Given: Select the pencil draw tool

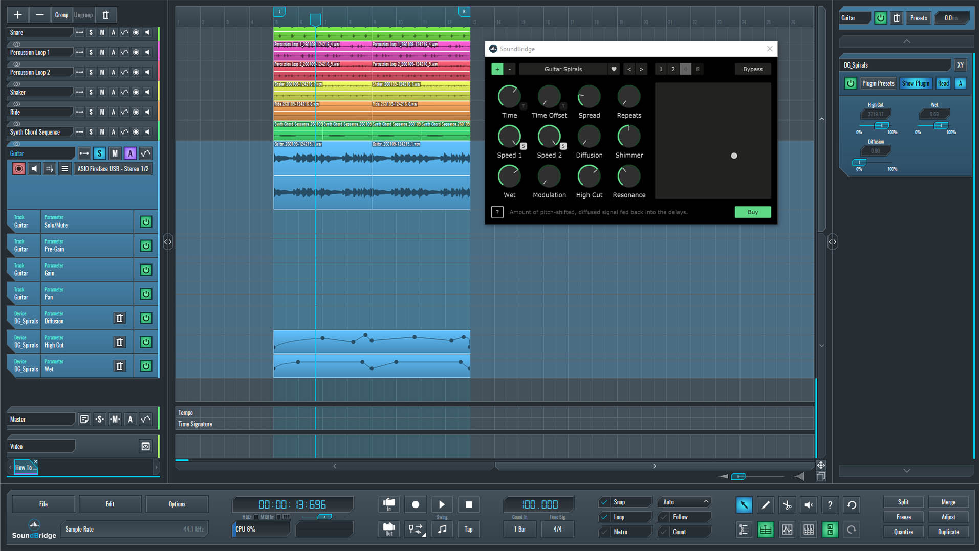Looking at the screenshot, I should point(766,505).
